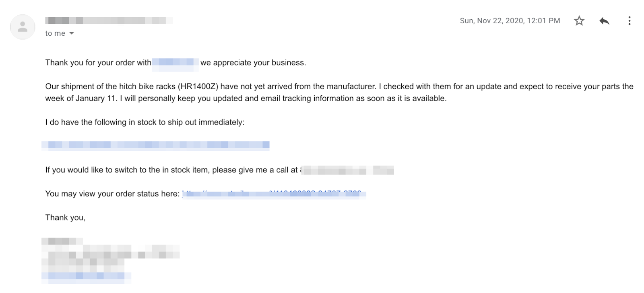
Task: Click the sender's profile avatar
Action: coord(23,27)
